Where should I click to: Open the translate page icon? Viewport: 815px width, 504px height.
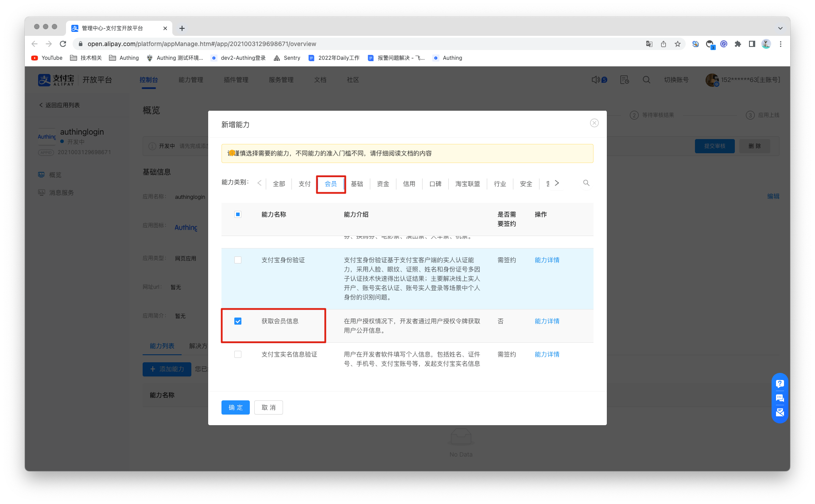pyautogui.click(x=649, y=44)
